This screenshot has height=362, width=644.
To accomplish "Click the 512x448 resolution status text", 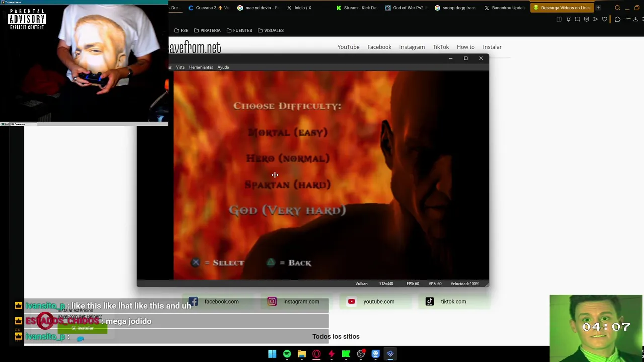I will pos(386,284).
